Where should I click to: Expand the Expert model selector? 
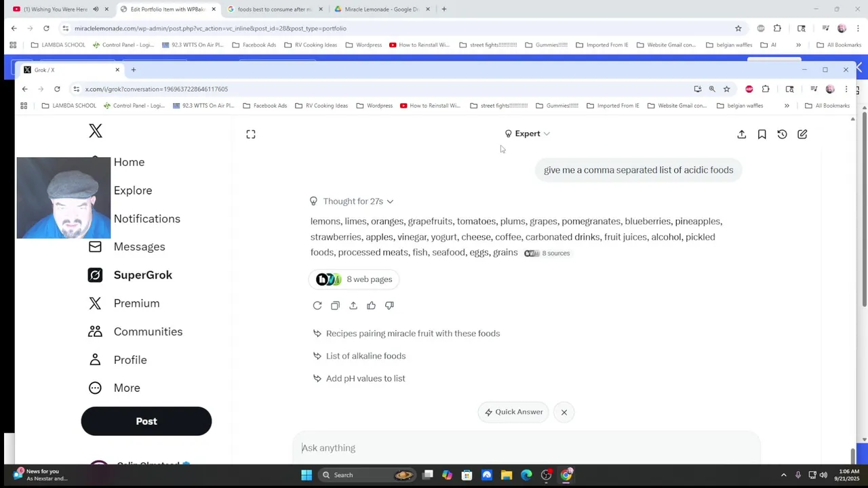coord(528,134)
